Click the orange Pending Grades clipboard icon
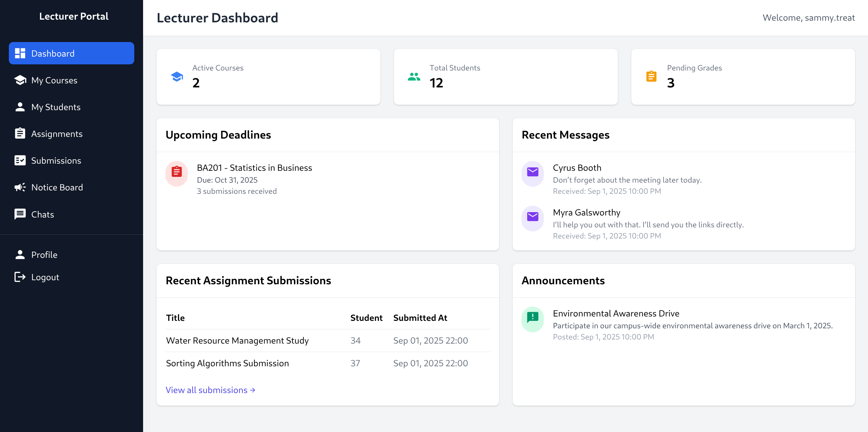The height and width of the screenshot is (432, 868). [651, 77]
